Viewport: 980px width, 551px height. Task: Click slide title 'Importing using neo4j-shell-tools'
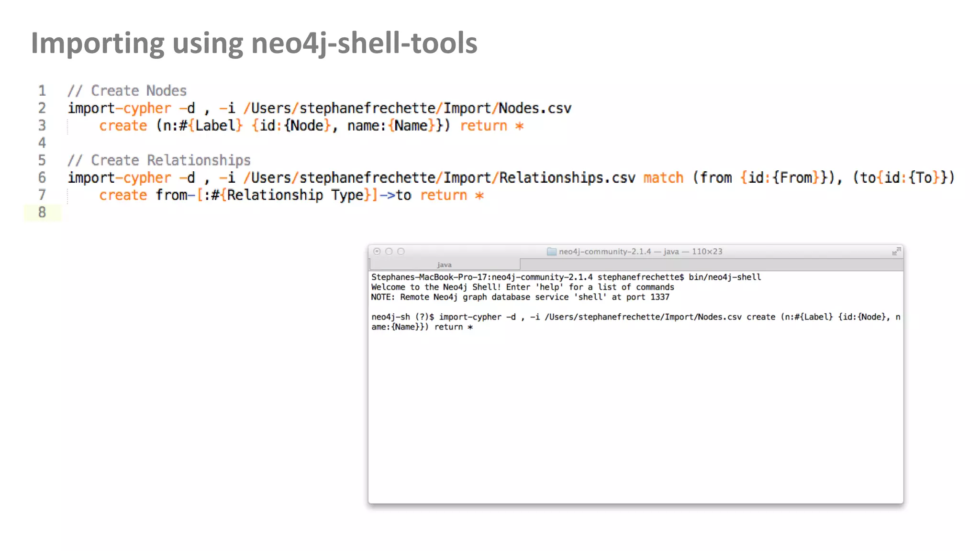point(254,44)
